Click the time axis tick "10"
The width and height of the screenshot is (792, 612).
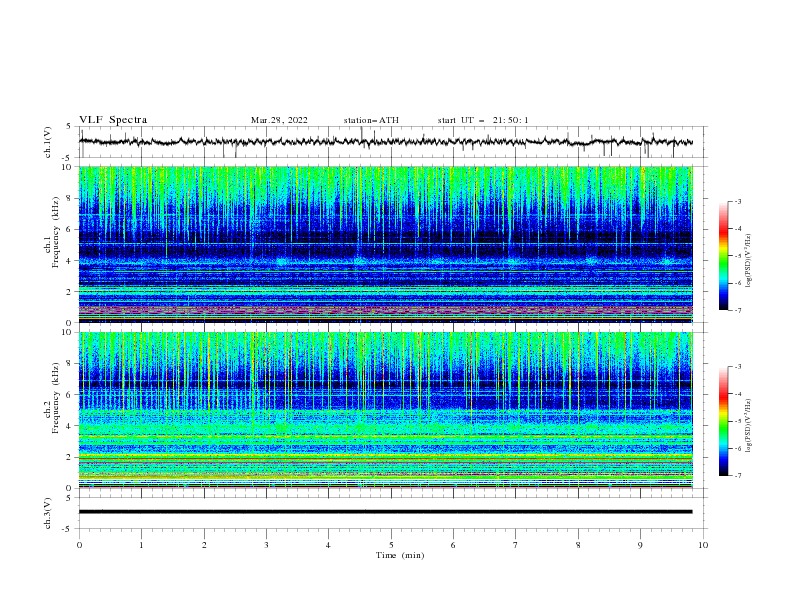(x=703, y=545)
